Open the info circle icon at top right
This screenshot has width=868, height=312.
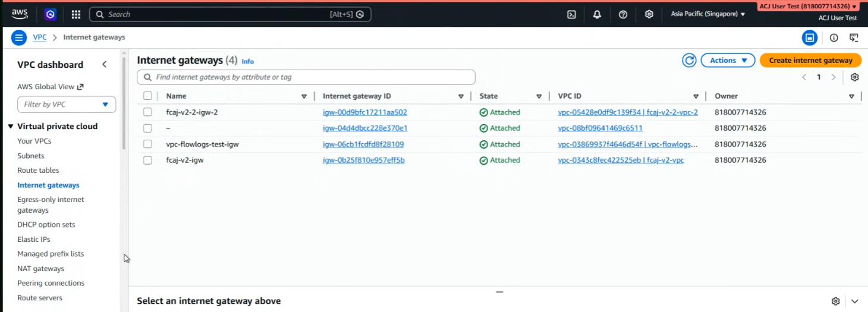tap(834, 38)
